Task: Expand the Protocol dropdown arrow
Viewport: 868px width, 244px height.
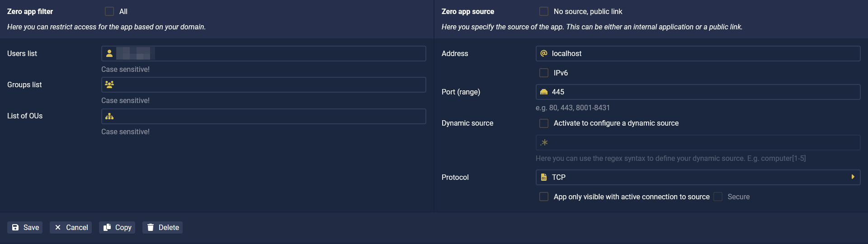Action: pyautogui.click(x=853, y=177)
